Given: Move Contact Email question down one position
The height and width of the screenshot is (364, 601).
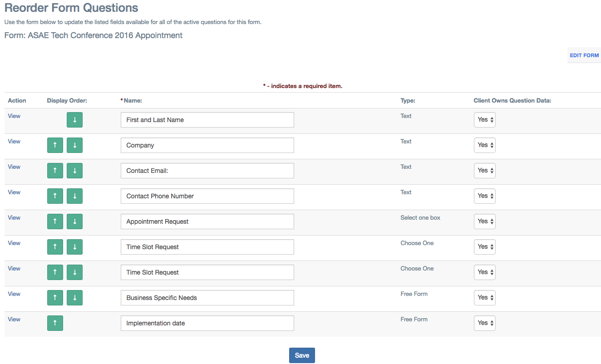Looking at the screenshot, I should click(x=74, y=170).
